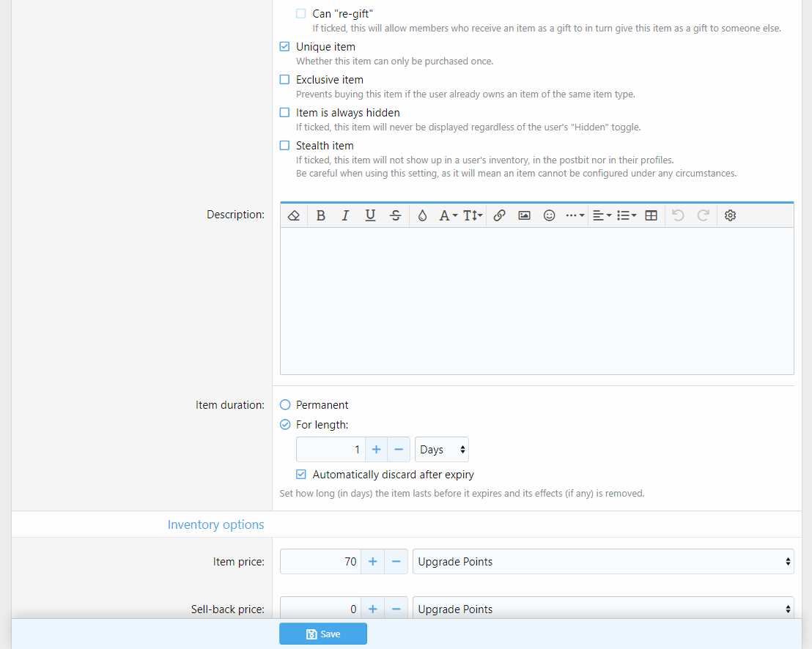
Task: Select the For length radio button
Action: click(x=285, y=424)
